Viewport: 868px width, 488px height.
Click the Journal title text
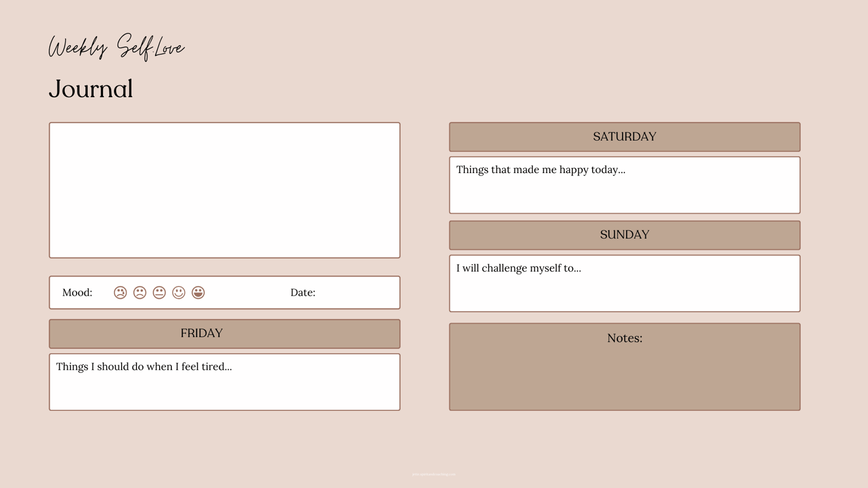coord(91,89)
